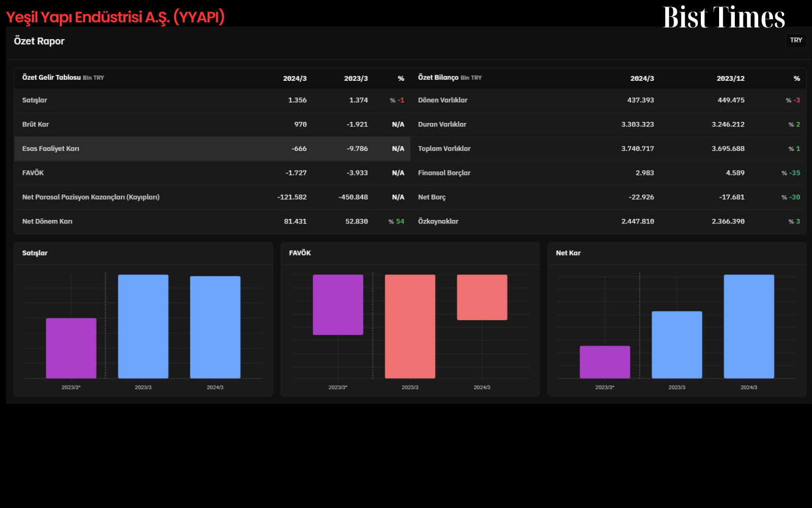This screenshot has height=508, width=812.
Task: Click the Satışlar 2024/3 value 1.356
Action: (297, 100)
